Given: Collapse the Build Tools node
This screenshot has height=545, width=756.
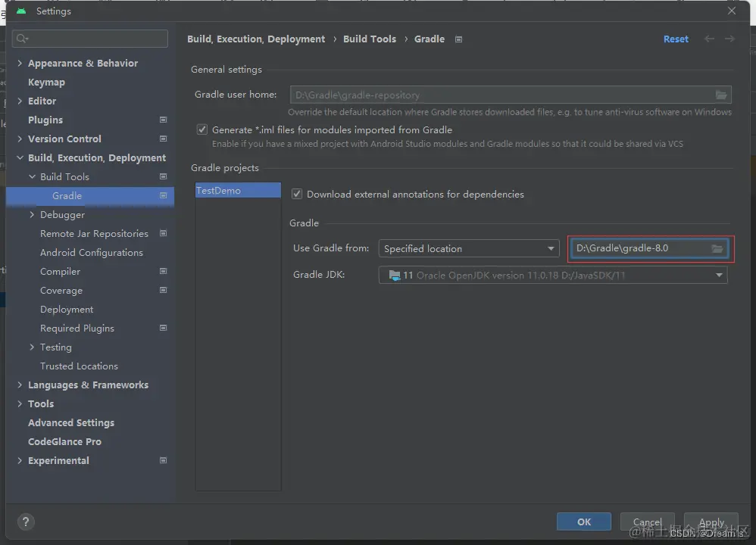Looking at the screenshot, I should tap(32, 177).
